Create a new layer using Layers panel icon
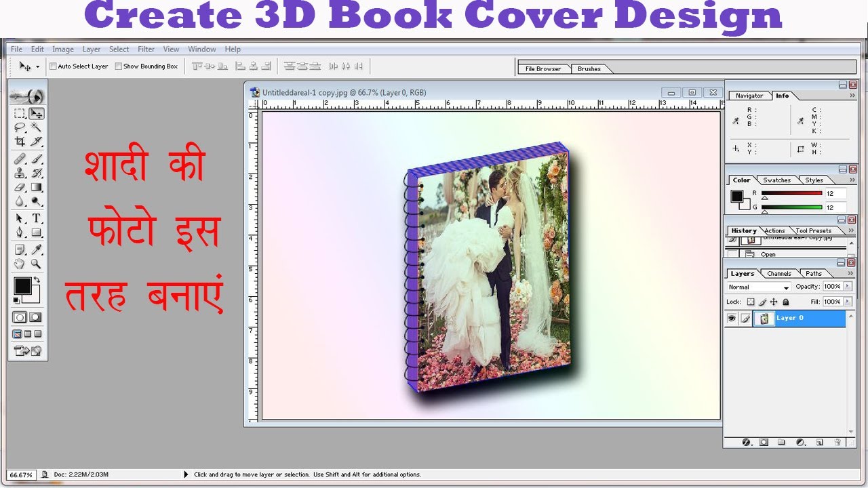Image resolution: width=868 pixels, height=488 pixels. pyautogui.click(x=819, y=442)
